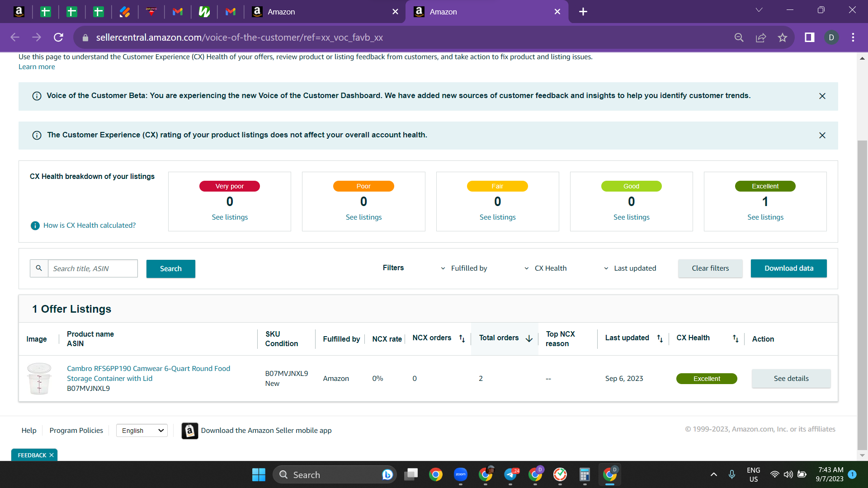Open Calculator from the taskbar
868x488 pixels.
coord(585,474)
